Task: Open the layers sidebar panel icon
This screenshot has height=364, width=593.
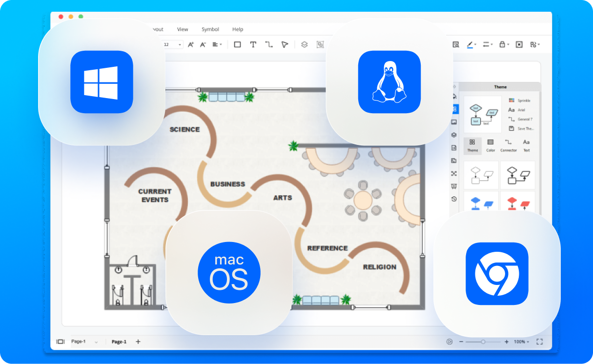Action: click(454, 135)
